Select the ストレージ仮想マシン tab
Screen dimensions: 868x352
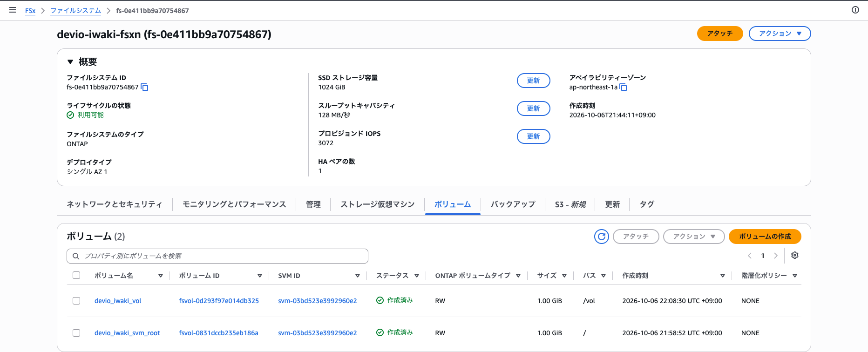coord(378,204)
